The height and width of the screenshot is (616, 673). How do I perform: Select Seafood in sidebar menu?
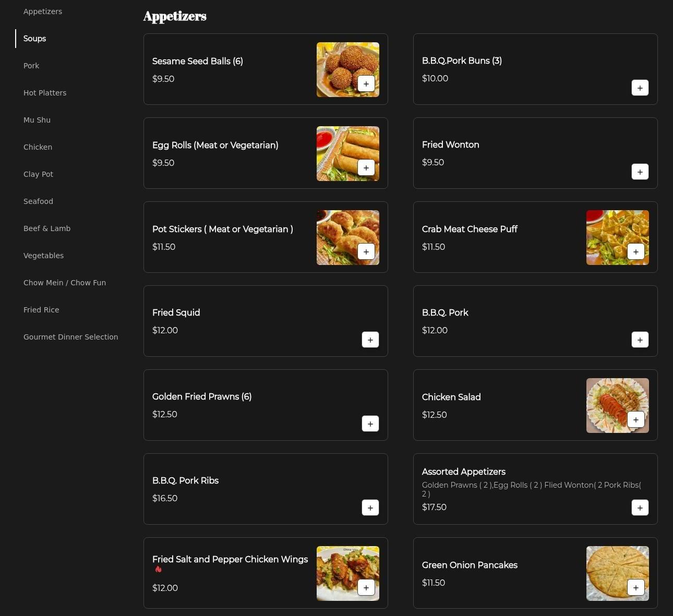coord(38,201)
